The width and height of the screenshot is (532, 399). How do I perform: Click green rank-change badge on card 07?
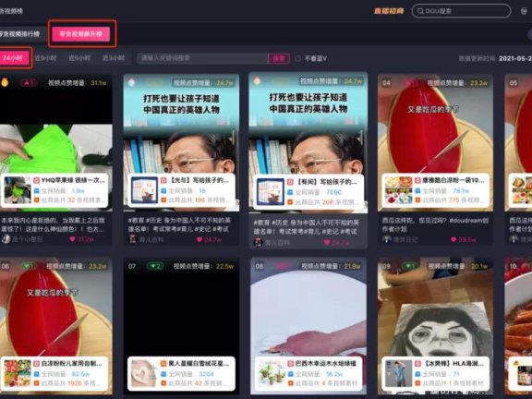[x=155, y=266]
